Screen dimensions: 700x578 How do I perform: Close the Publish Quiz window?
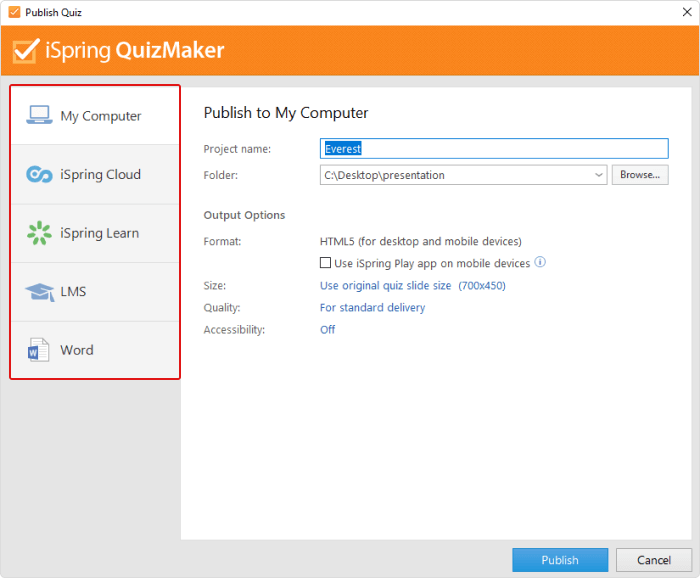point(687,12)
